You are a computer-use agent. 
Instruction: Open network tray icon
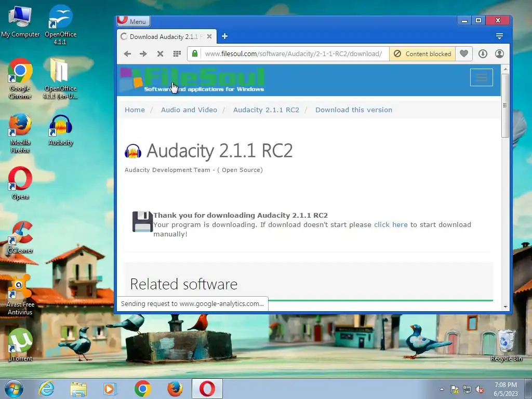coord(467,389)
